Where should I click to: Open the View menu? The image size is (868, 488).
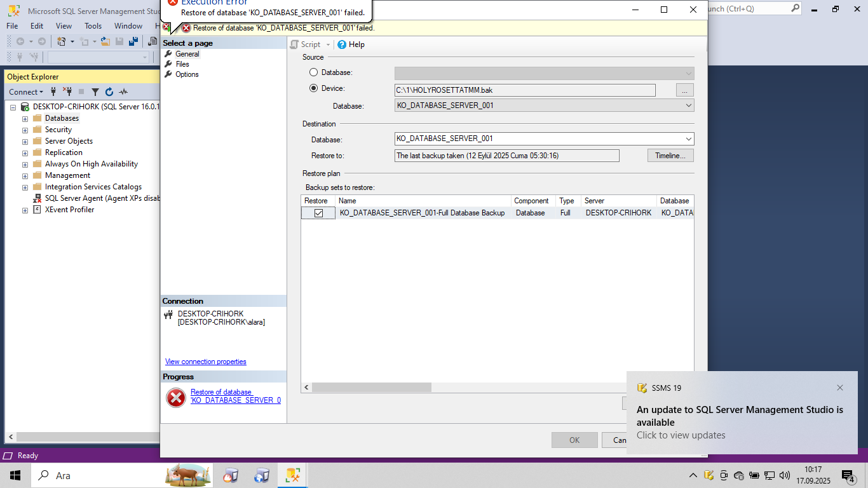coord(64,26)
